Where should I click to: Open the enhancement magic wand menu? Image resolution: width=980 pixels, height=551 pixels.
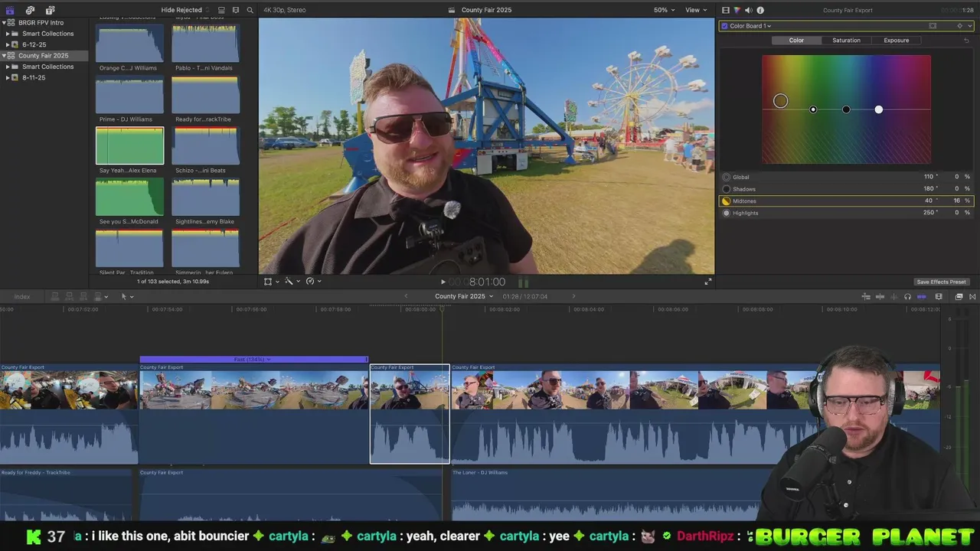291,281
